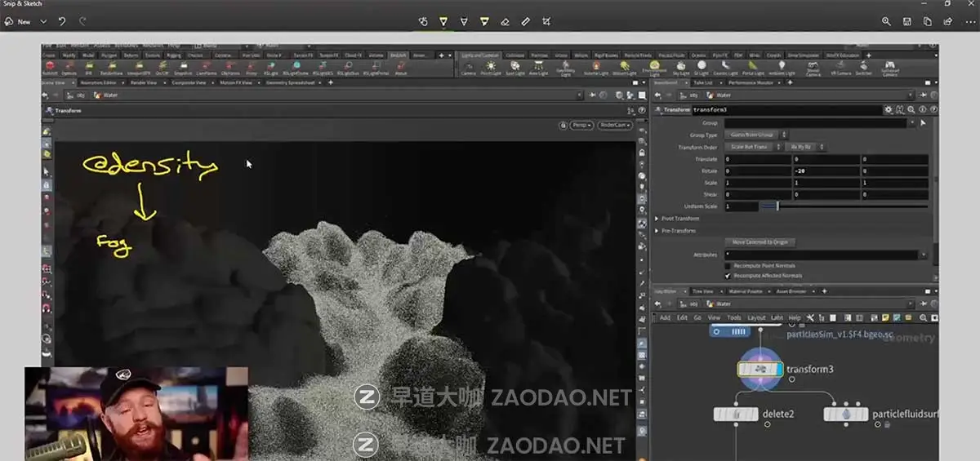Viewport: 980px width, 461px height.
Task: Open the RnderCam camera dropdown
Action: 613,125
